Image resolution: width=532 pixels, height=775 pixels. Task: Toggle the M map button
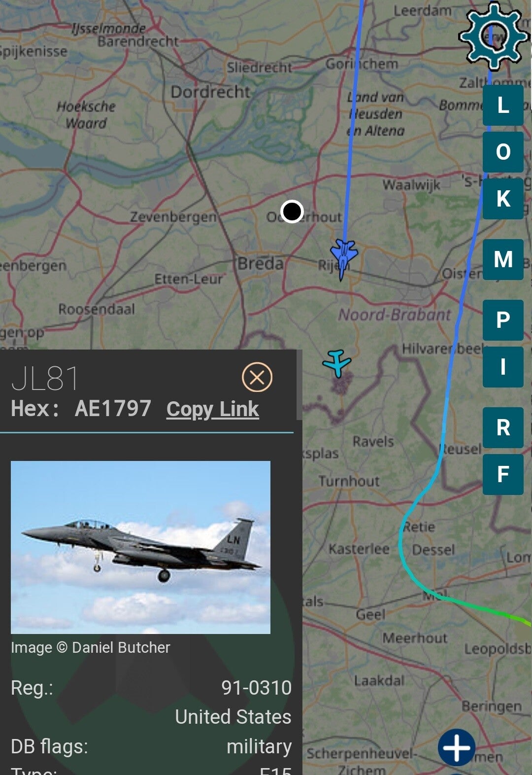coord(503,259)
